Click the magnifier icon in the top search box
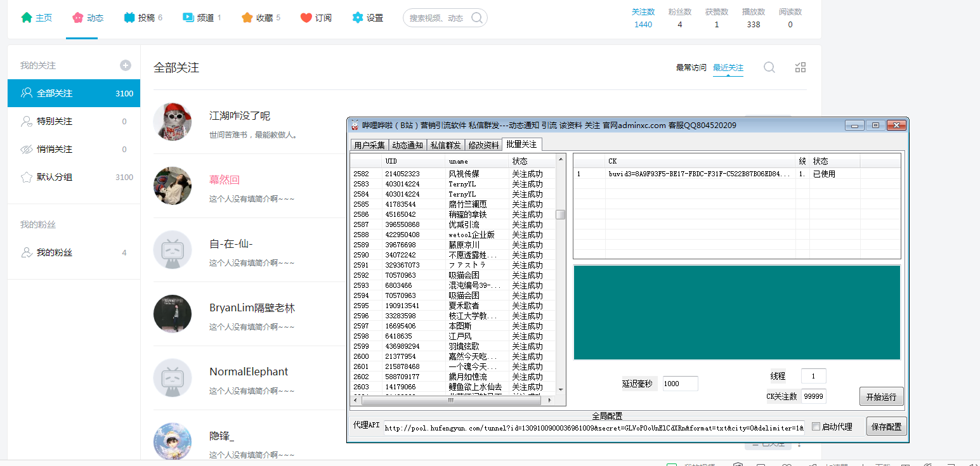The width and height of the screenshot is (980, 466). (x=477, y=18)
